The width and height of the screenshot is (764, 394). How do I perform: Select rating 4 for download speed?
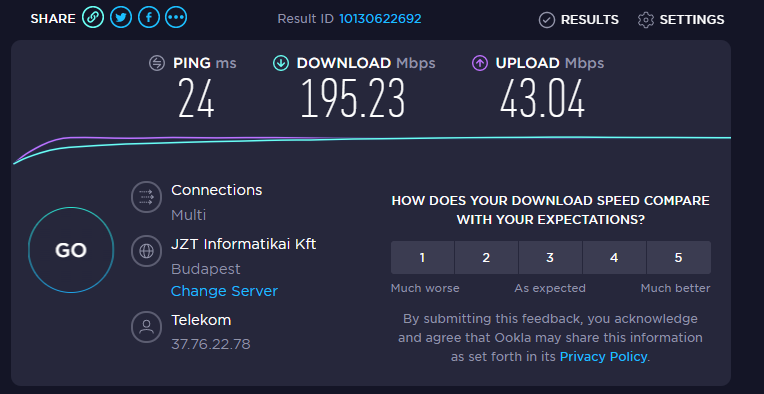click(614, 258)
